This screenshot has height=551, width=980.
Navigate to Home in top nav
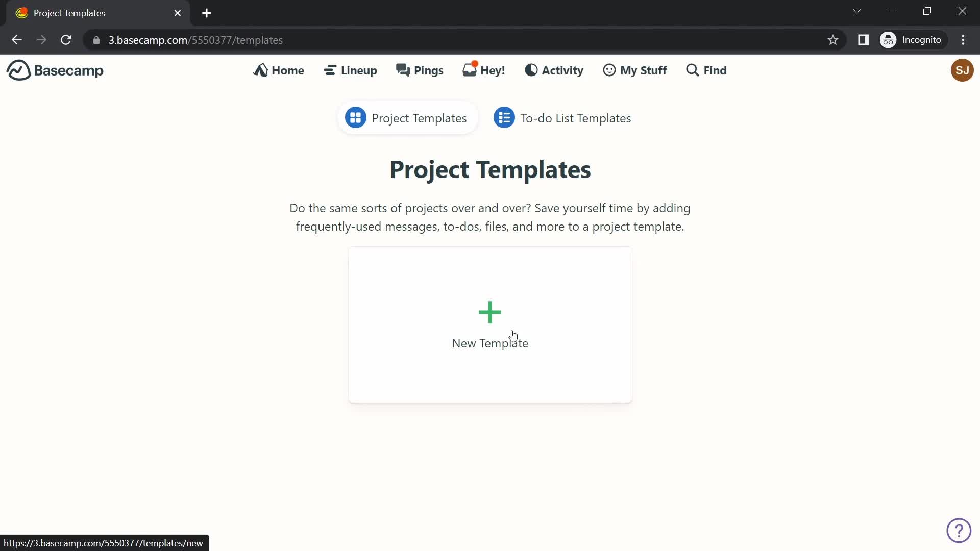tap(279, 70)
